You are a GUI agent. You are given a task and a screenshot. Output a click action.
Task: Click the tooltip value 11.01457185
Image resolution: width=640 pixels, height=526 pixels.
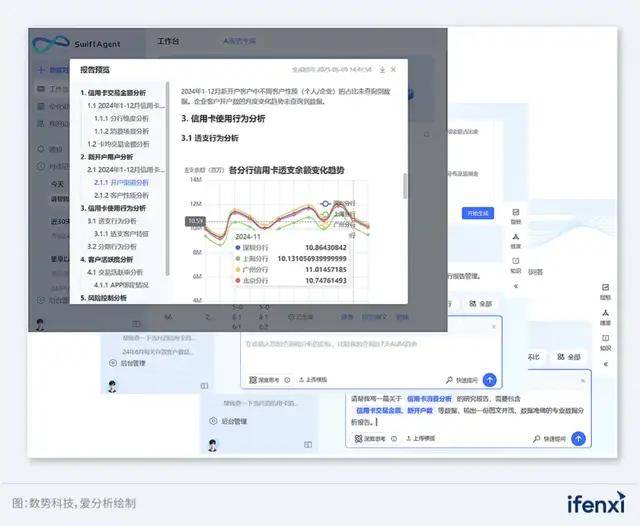(x=326, y=269)
